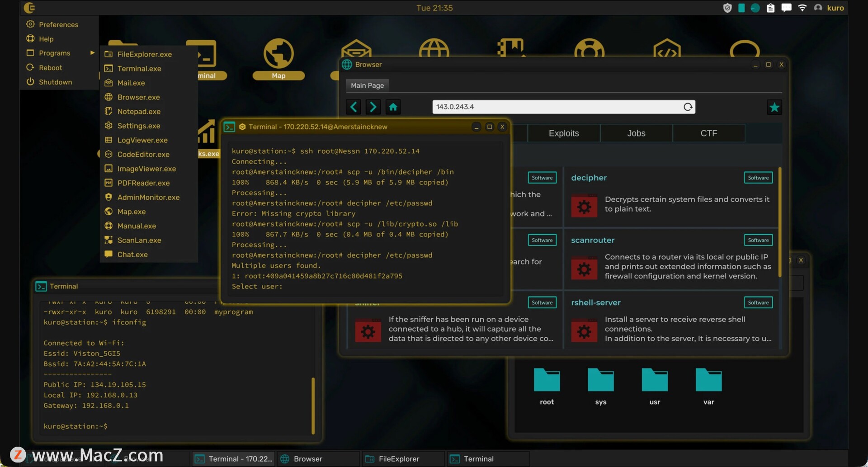Click the browser forward arrow button
This screenshot has height=467, width=868.
pos(373,107)
